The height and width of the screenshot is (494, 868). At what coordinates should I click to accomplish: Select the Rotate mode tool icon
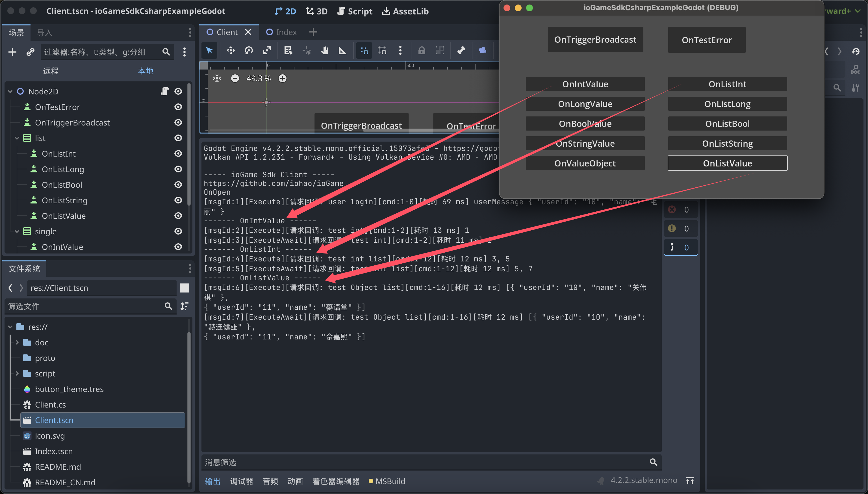[x=249, y=51]
